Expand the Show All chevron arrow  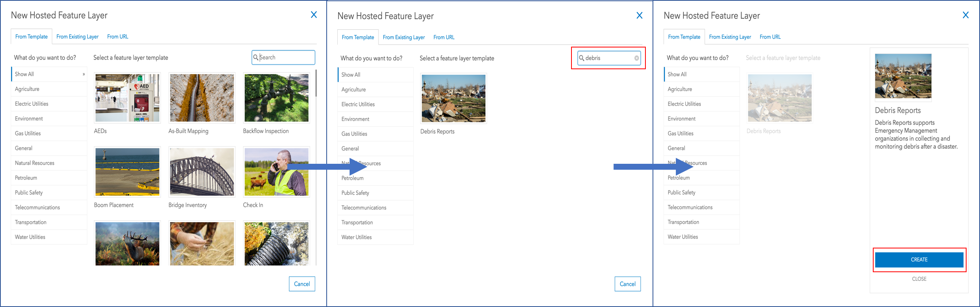[83, 74]
